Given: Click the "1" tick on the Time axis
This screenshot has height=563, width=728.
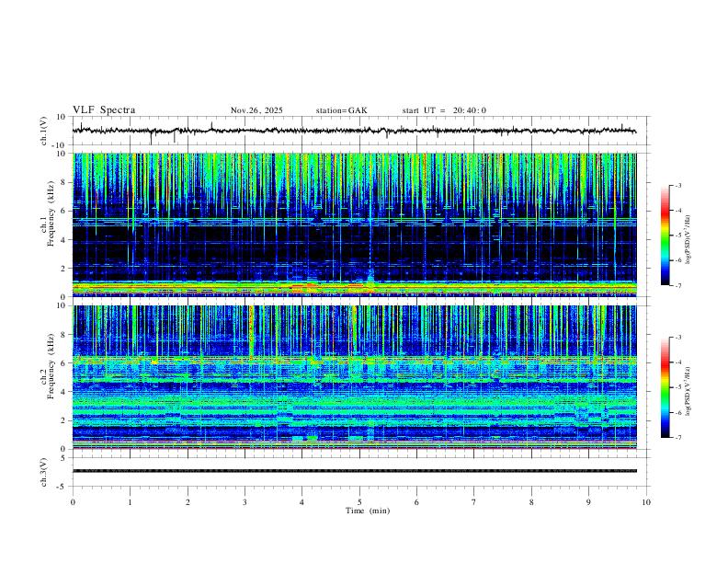Looking at the screenshot, I should coord(130,502).
